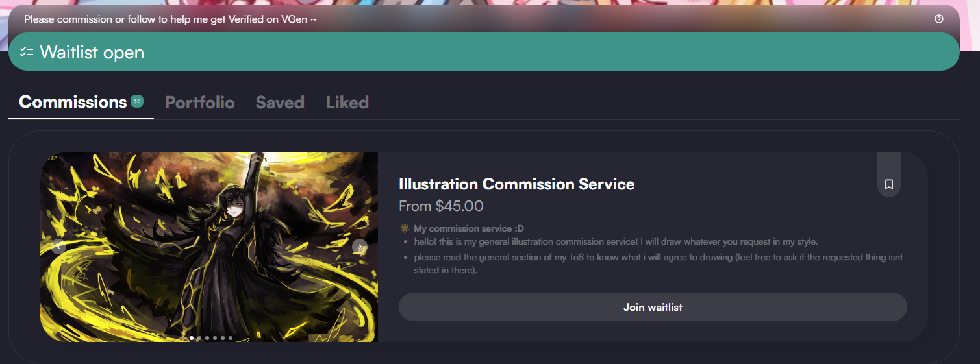Viewport: 980px width, 364px height.
Task: Select the last carousel dot indicator
Action: (x=231, y=338)
